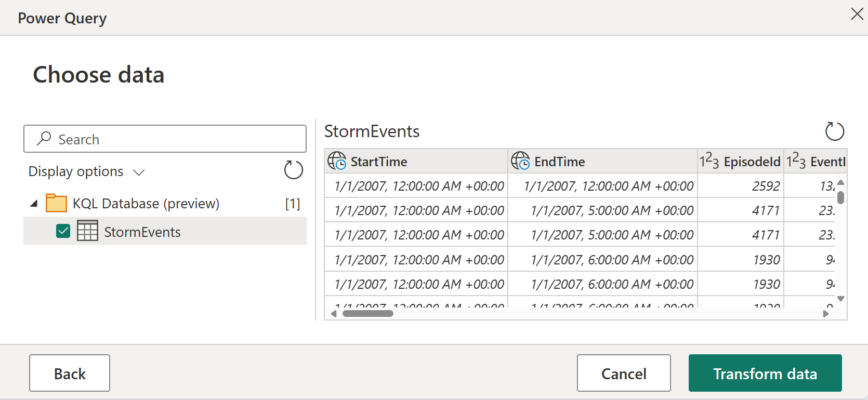This screenshot has height=400, width=868.
Task: Click the KQL Database folder icon
Action: [x=56, y=203]
